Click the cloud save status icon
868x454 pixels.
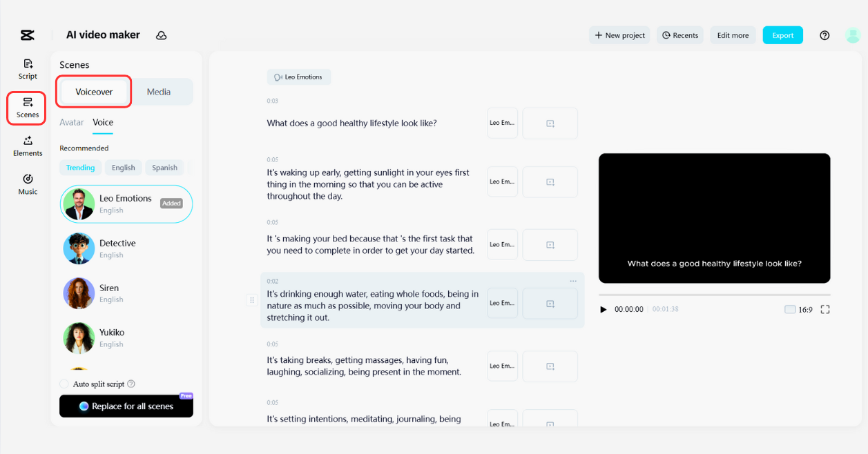(161, 35)
